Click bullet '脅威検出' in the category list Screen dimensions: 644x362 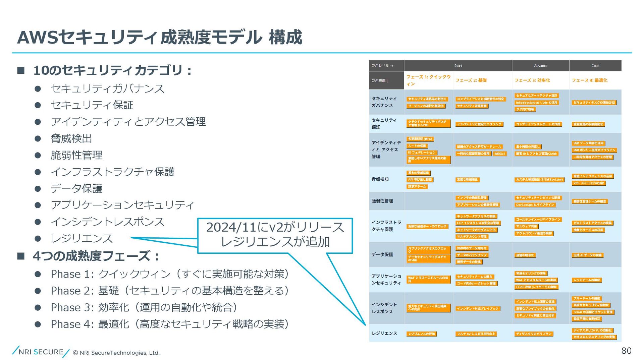[71, 138]
